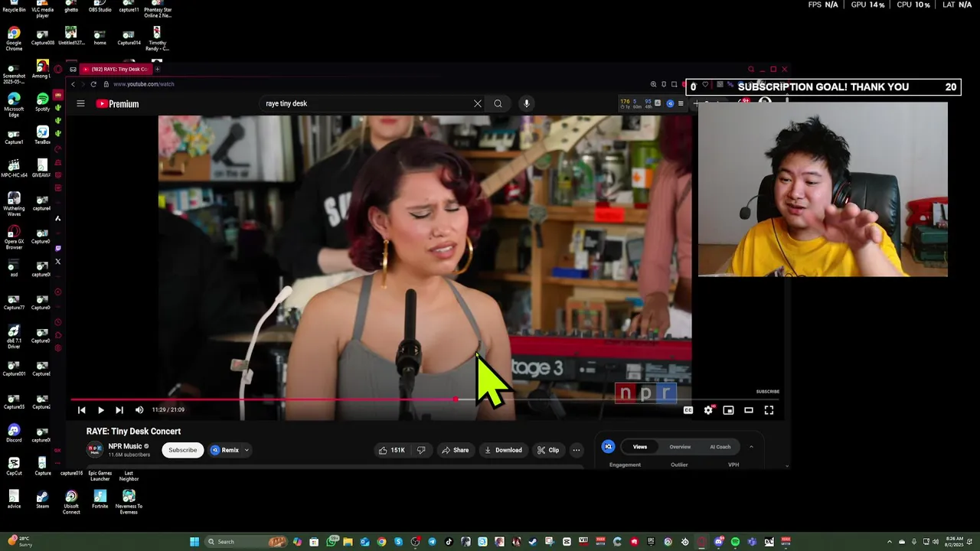
Task: Seek on the red video progress bar
Action: point(425,399)
